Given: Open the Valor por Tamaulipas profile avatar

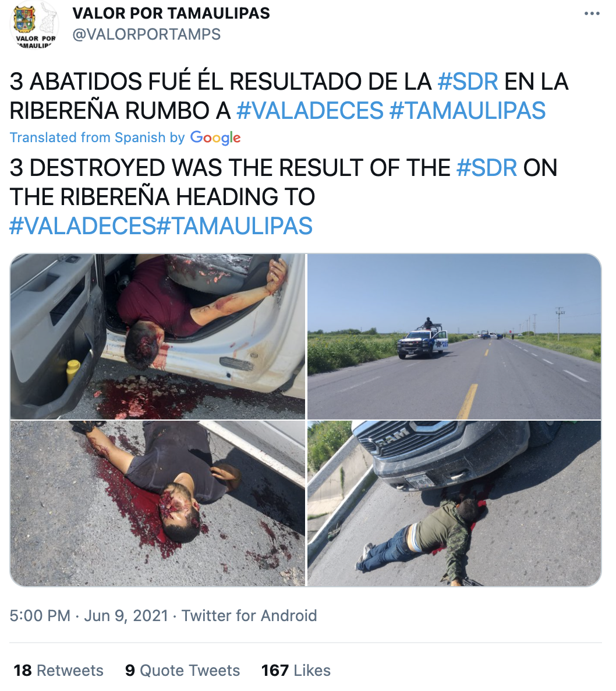Looking at the screenshot, I should [34, 26].
